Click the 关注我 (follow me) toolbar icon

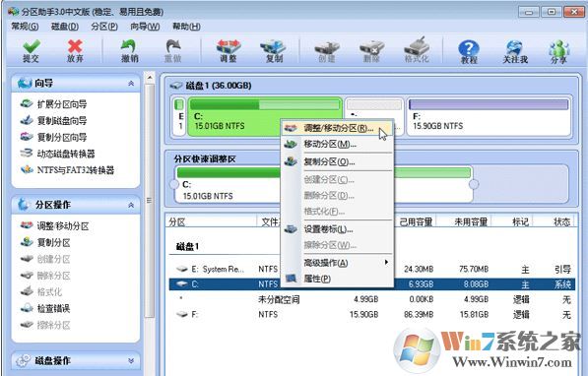(x=515, y=52)
